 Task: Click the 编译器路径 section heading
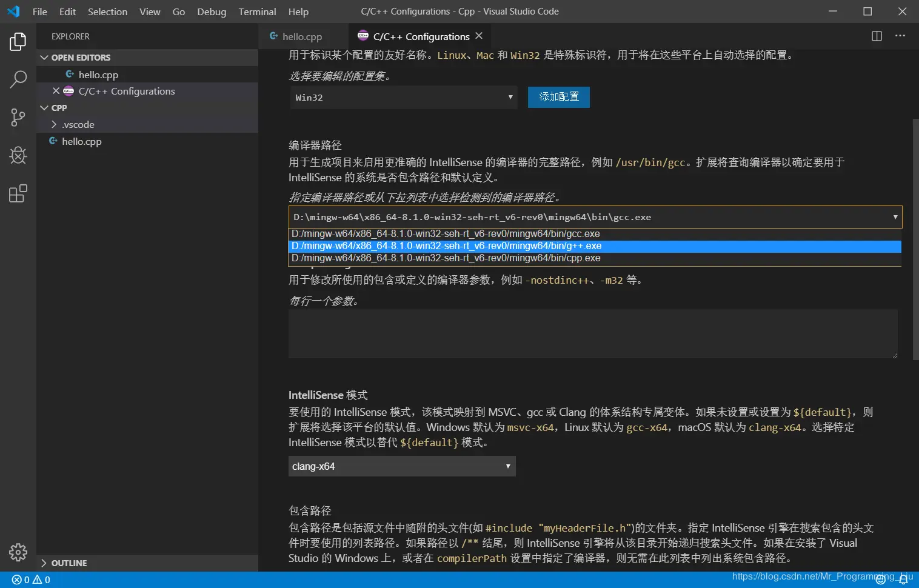[x=315, y=145]
